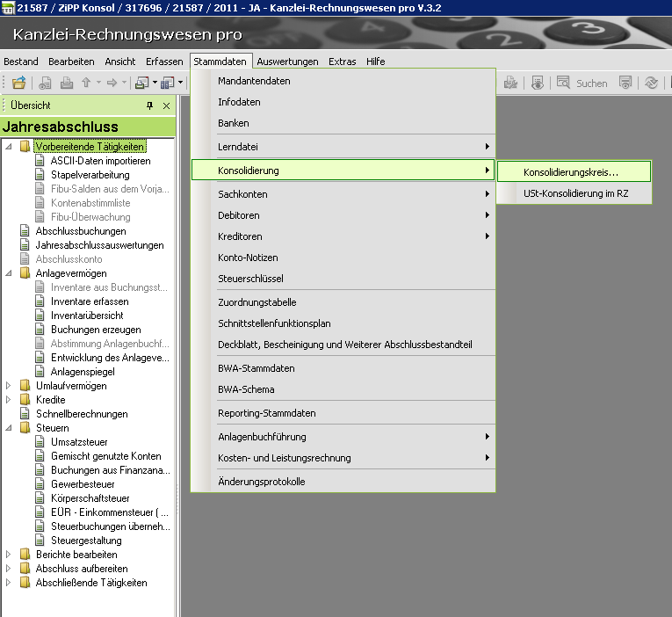
Task: Choose Zuordnungstabelle from the menu
Action: 343,301
